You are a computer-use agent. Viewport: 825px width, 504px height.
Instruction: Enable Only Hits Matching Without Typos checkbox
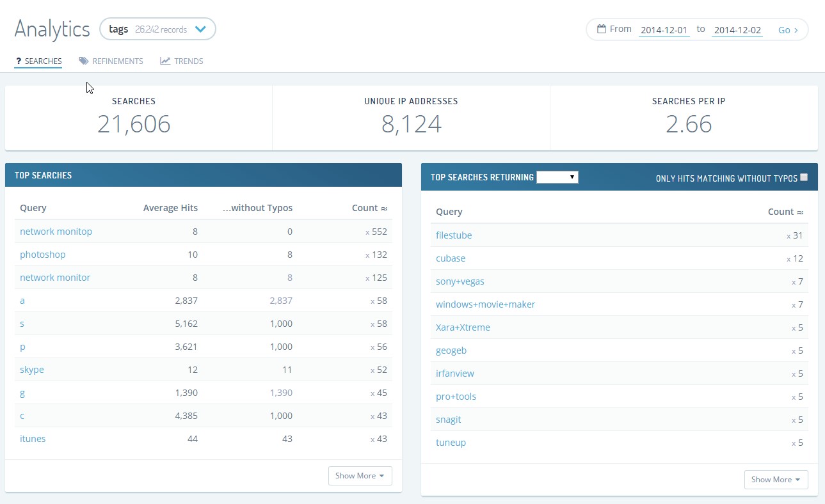point(804,178)
